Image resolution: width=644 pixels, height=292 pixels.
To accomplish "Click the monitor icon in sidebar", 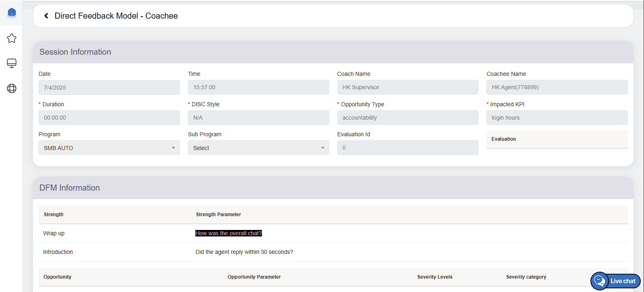I will pyautogui.click(x=12, y=63).
